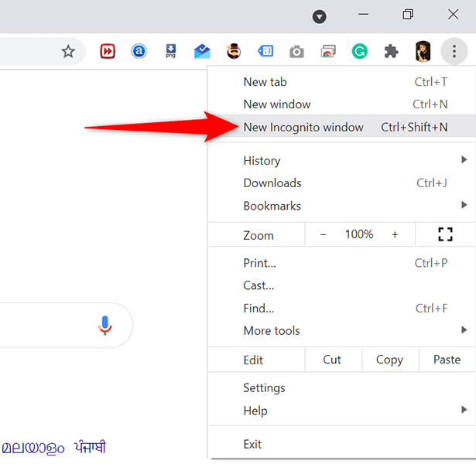476x464 pixels.
Task: Click the mustached face extension icon
Action: [x=234, y=51]
